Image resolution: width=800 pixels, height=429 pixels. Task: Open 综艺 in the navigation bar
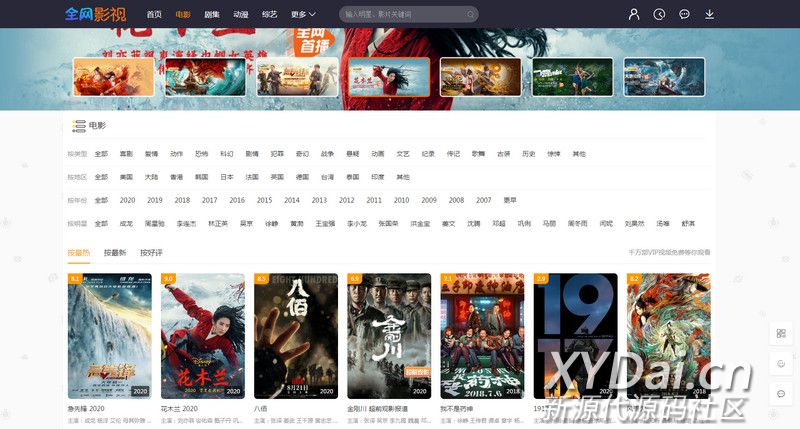269,14
